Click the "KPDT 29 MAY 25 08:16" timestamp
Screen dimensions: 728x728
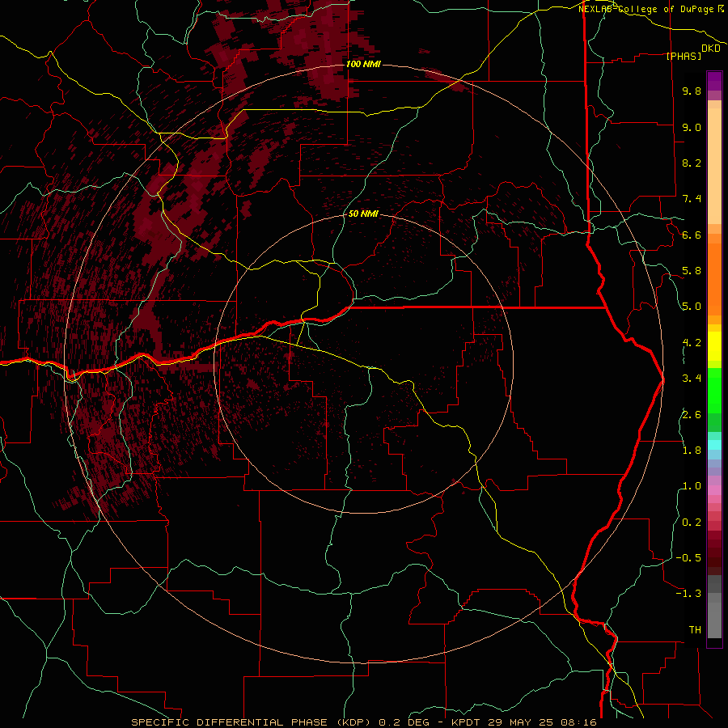[524, 722]
